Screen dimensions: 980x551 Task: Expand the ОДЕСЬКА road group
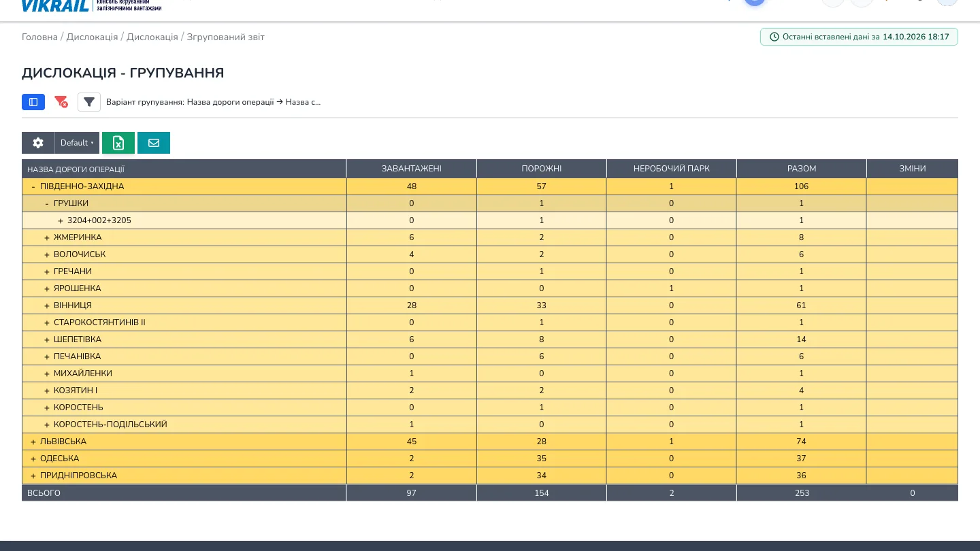point(33,458)
